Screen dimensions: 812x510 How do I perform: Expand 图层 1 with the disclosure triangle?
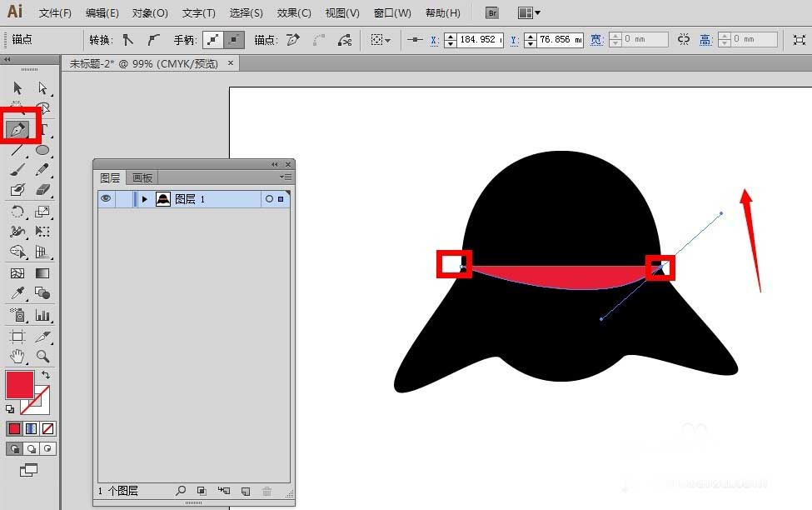tap(145, 199)
